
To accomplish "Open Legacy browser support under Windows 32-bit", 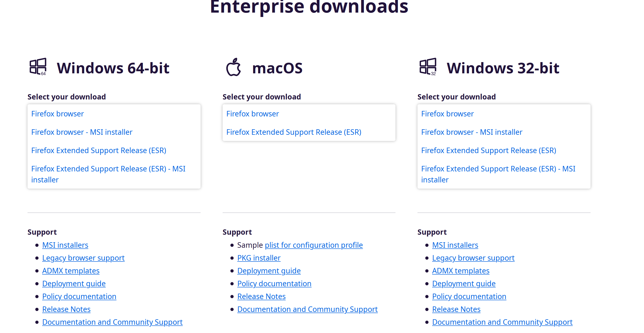I will 473,258.
